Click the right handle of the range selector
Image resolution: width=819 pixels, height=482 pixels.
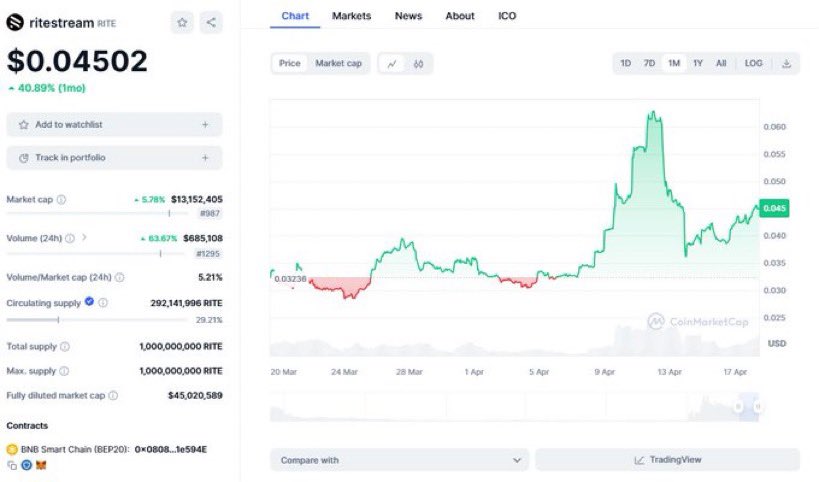coord(757,406)
